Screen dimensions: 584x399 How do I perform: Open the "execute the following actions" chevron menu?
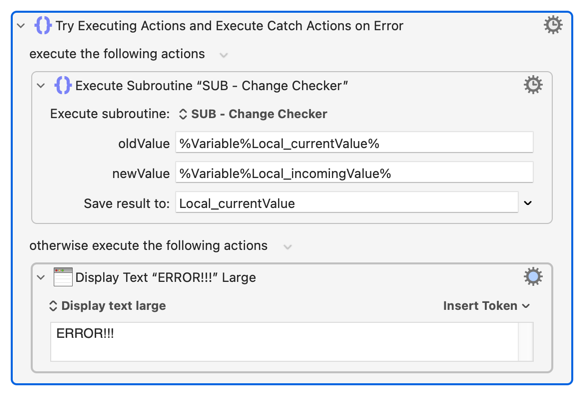(223, 55)
